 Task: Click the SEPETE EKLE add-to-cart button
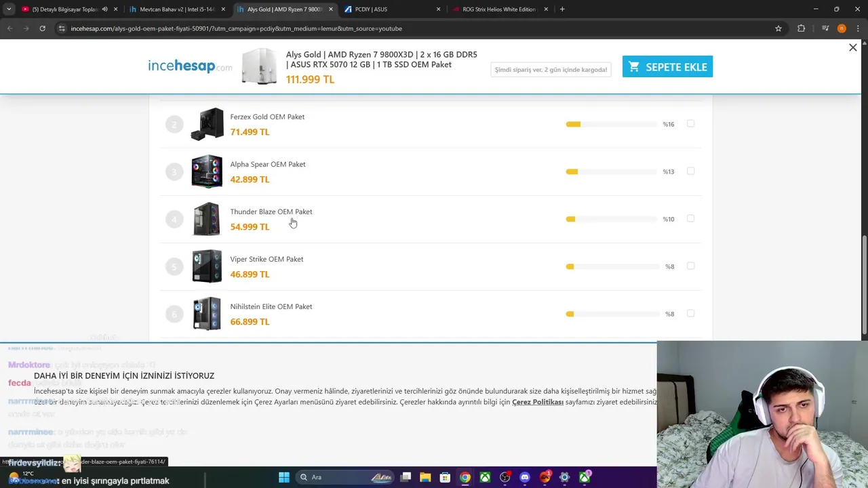click(667, 66)
